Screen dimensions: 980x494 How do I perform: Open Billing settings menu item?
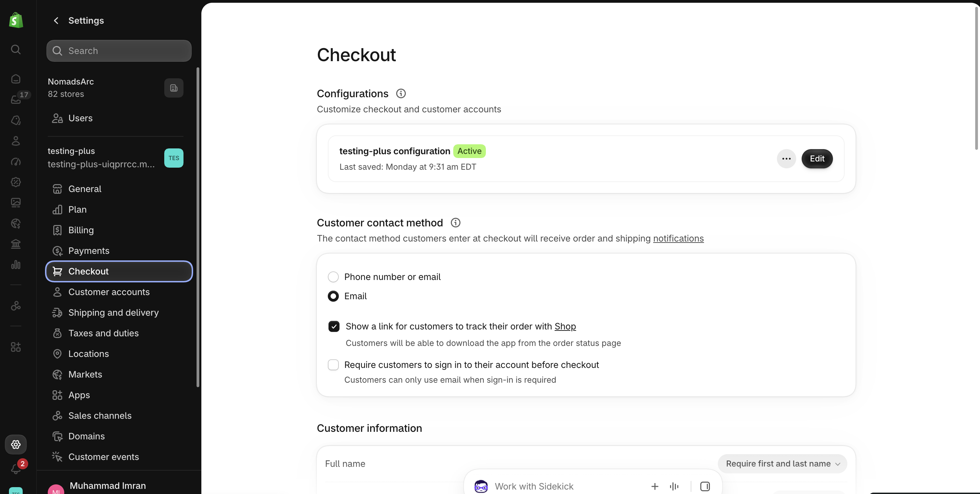119,230
